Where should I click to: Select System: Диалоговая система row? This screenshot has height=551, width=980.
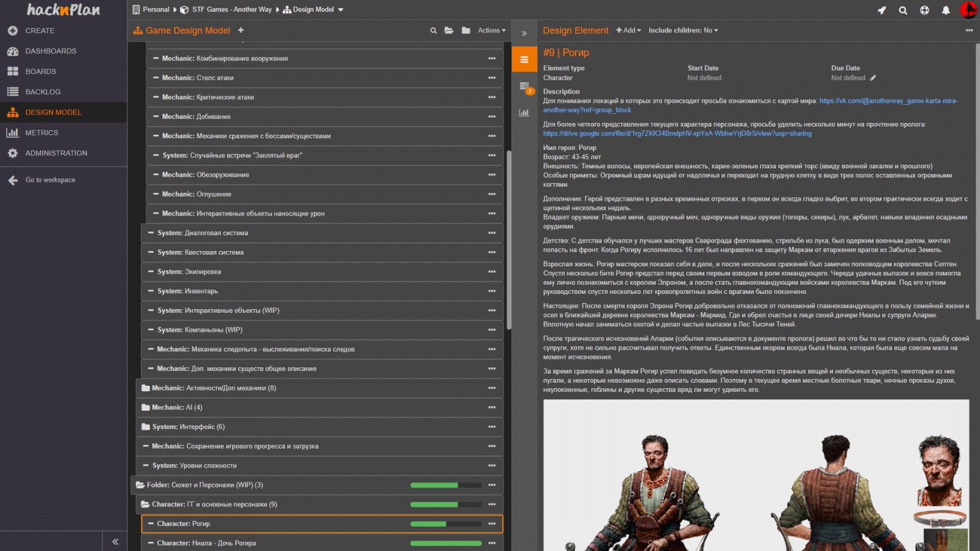coord(322,233)
